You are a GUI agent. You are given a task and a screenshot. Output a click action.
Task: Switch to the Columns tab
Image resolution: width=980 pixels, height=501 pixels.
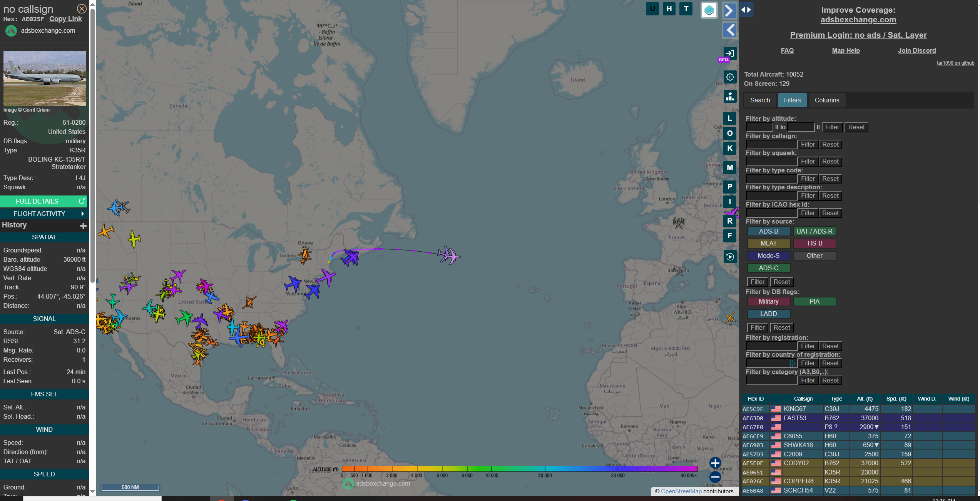coord(827,100)
